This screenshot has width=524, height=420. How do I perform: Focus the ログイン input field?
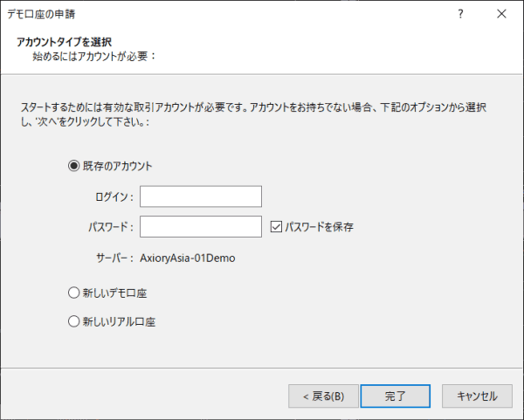[201, 196]
